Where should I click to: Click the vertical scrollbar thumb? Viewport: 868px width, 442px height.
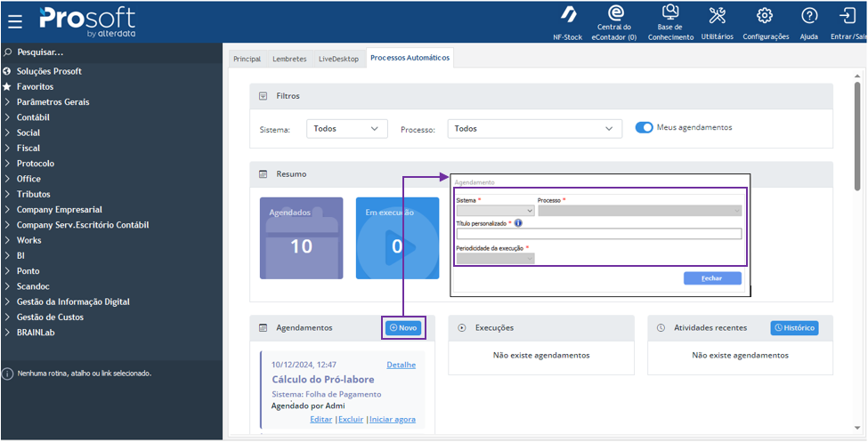(x=857, y=136)
